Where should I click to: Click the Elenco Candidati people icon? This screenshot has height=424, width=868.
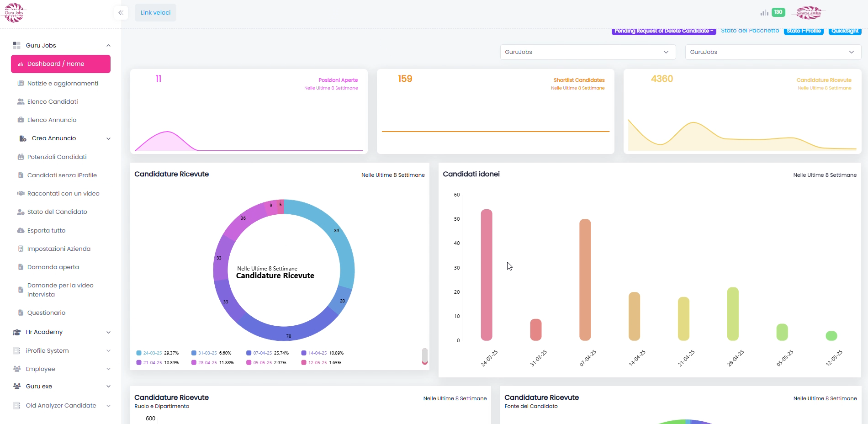(21, 102)
